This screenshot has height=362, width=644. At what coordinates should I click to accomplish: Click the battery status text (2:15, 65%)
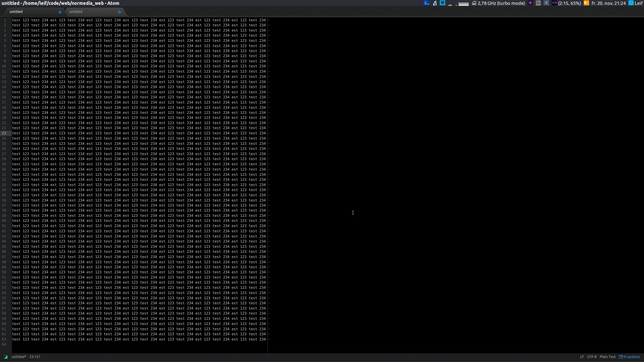pyautogui.click(x=570, y=3)
